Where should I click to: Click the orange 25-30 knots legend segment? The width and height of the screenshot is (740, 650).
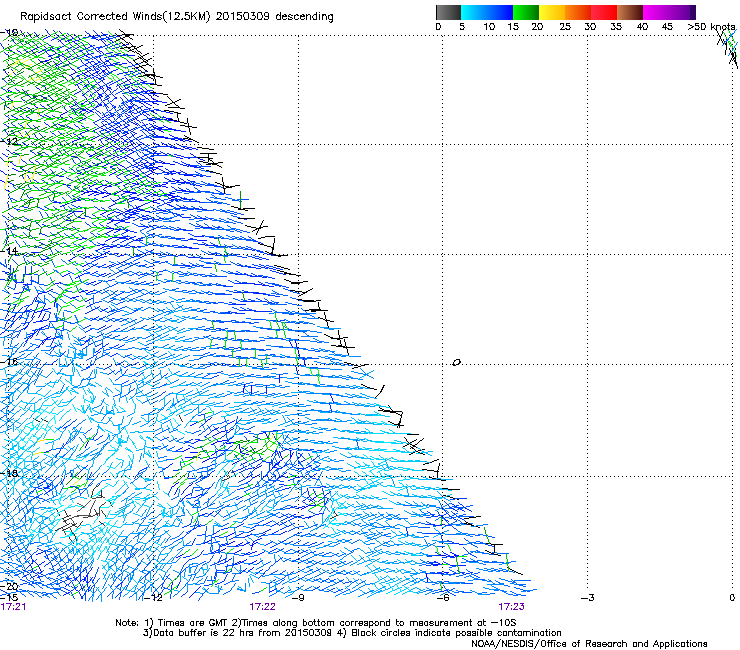[x=578, y=12]
